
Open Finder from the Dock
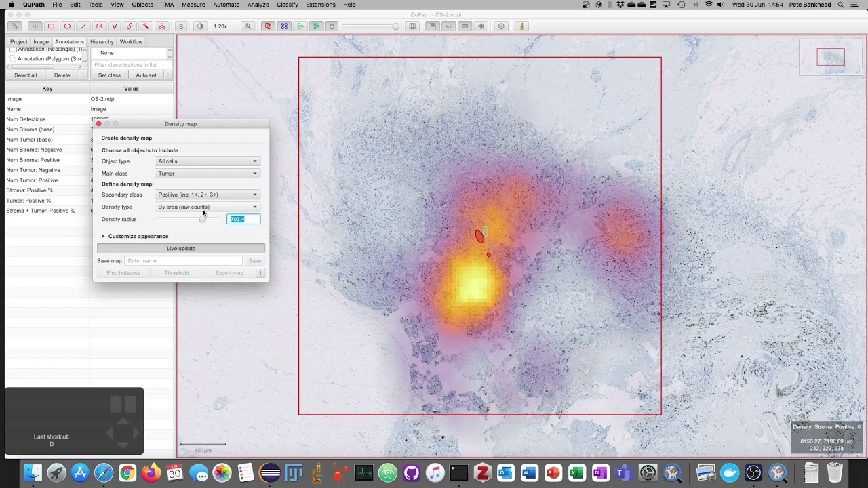pyautogui.click(x=33, y=472)
